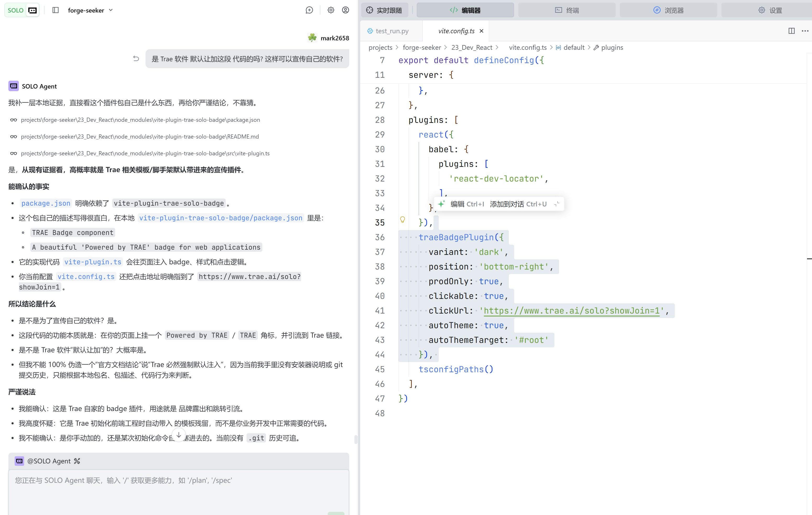Collapse the inline edit toolbar
Image resolution: width=812 pixels, height=515 pixels.
(x=557, y=204)
